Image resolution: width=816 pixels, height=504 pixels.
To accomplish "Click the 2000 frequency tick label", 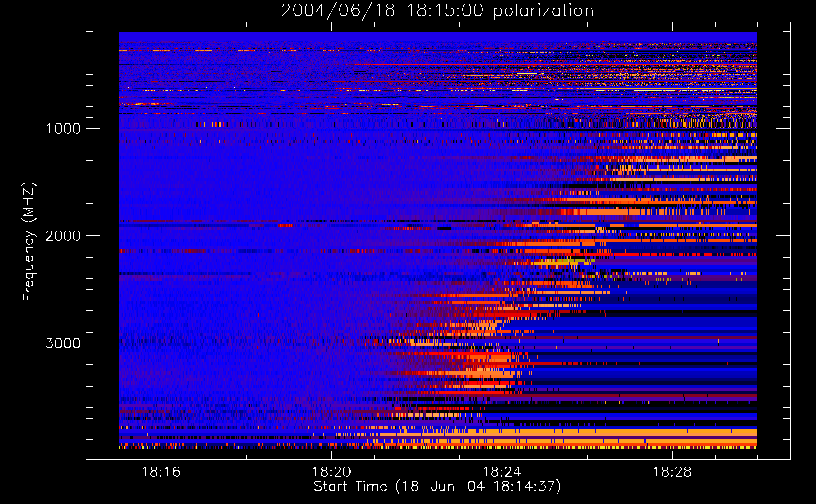I will point(63,236).
